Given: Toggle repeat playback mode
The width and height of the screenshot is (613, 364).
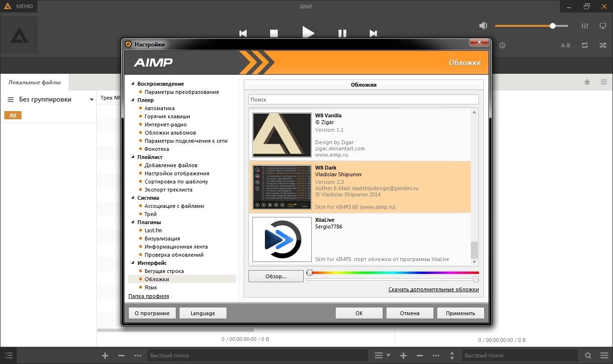Looking at the screenshot, I should point(585,45).
